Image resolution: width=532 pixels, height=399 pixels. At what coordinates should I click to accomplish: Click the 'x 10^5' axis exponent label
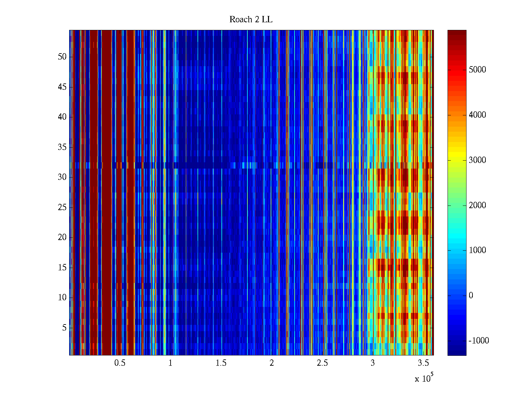[x=424, y=378]
